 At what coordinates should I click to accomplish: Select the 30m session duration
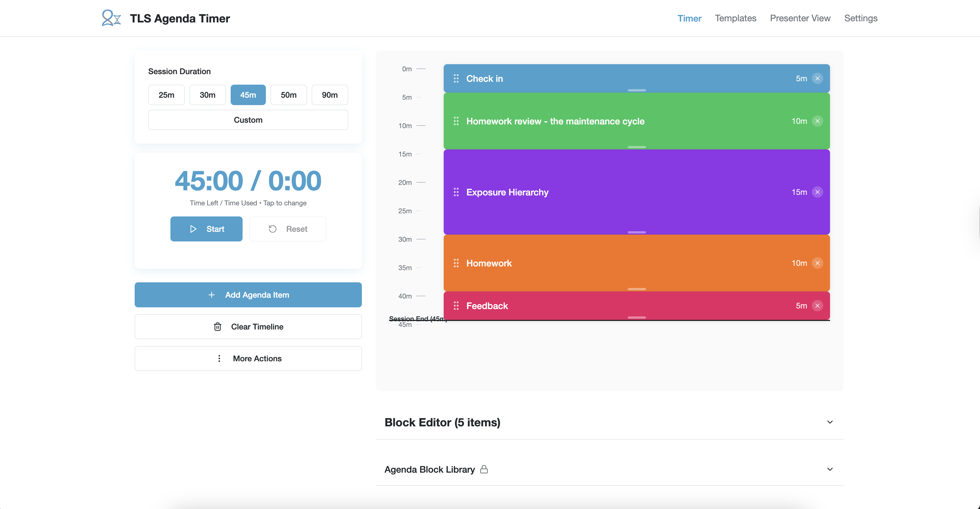[207, 95]
